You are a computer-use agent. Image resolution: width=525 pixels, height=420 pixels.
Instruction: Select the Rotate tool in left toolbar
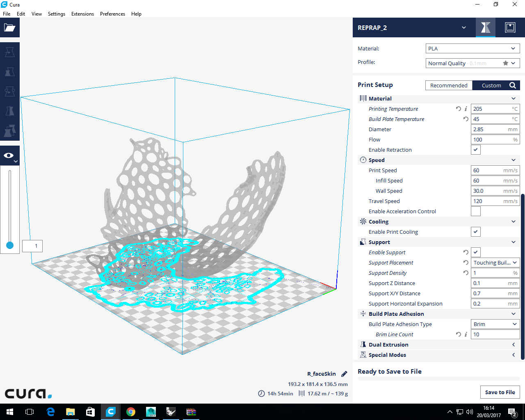(10, 91)
